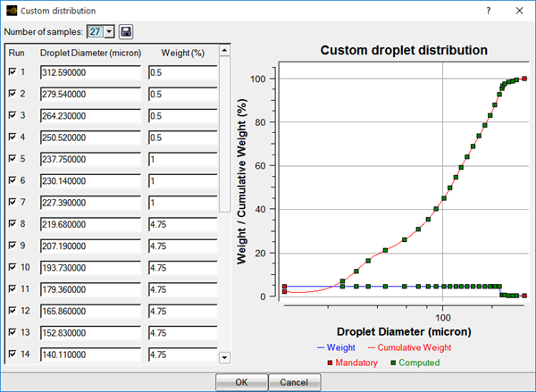The image size is (536, 392).
Task: Click the Mandatory red legend swatch
Action: tap(331, 363)
